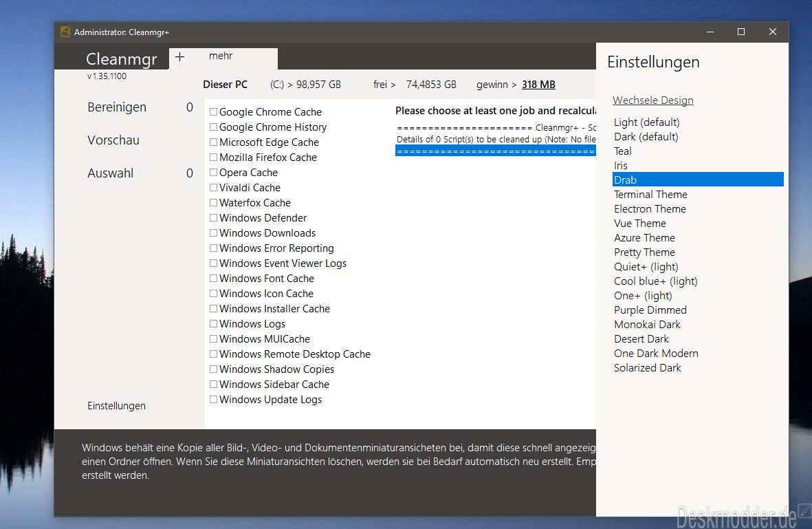This screenshot has width=812, height=529.
Task: Click the Wechsele Design link
Action: (653, 100)
